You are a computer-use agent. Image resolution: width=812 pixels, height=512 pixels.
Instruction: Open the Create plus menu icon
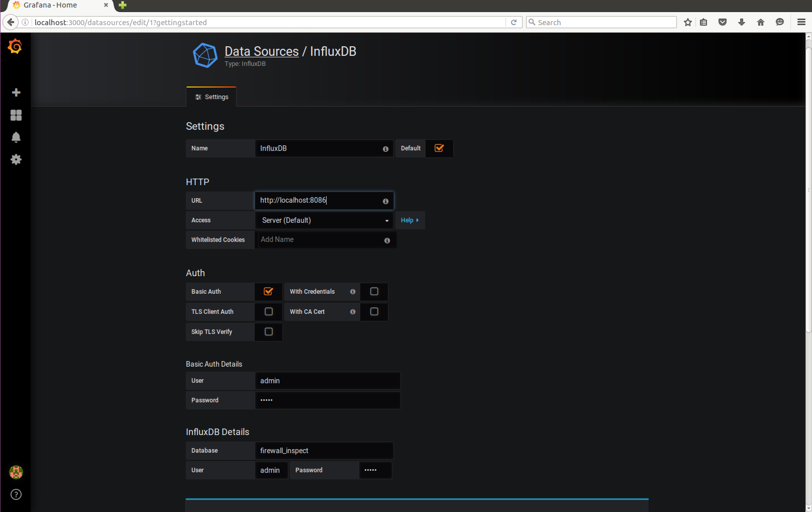click(16, 93)
